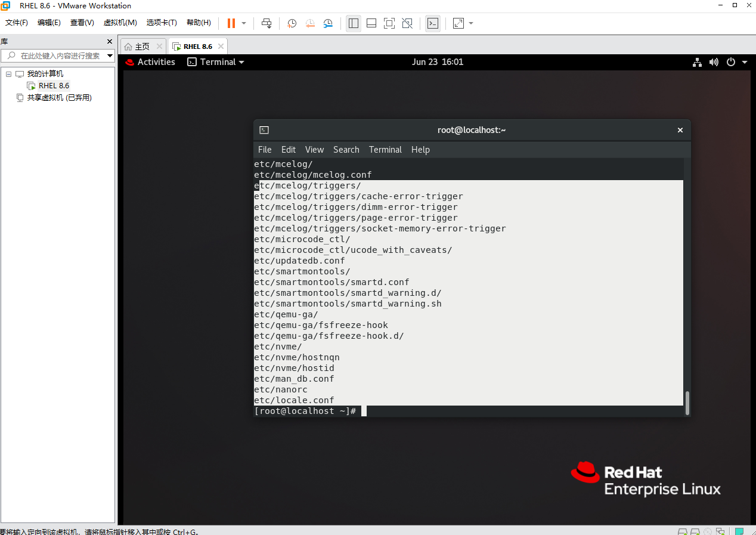Click the line etc/locale.conf
Image resolution: width=756 pixels, height=535 pixels.
[294, 400]
